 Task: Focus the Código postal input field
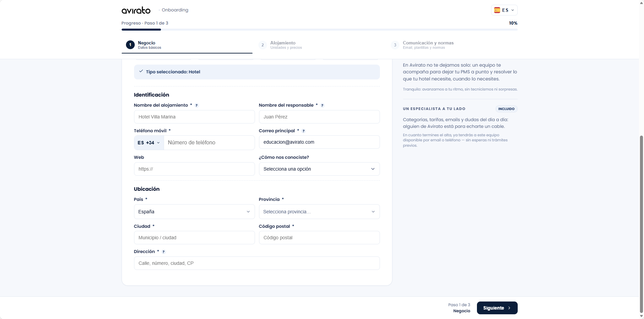pos(319,238)
